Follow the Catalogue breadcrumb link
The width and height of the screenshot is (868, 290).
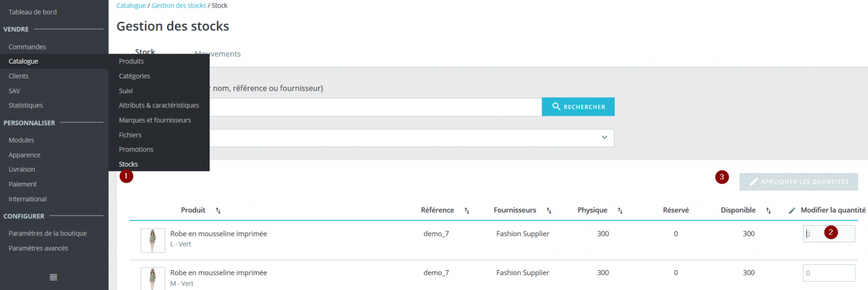tap(131, 6)
